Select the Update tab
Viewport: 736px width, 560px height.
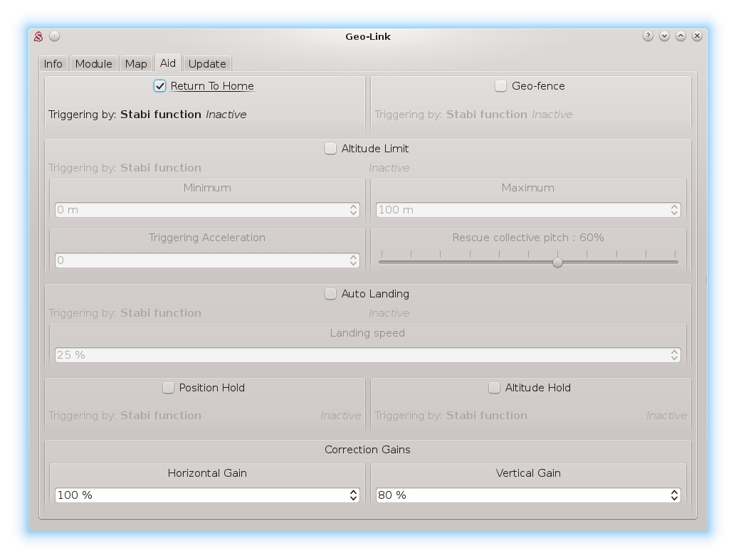[207, 64]
